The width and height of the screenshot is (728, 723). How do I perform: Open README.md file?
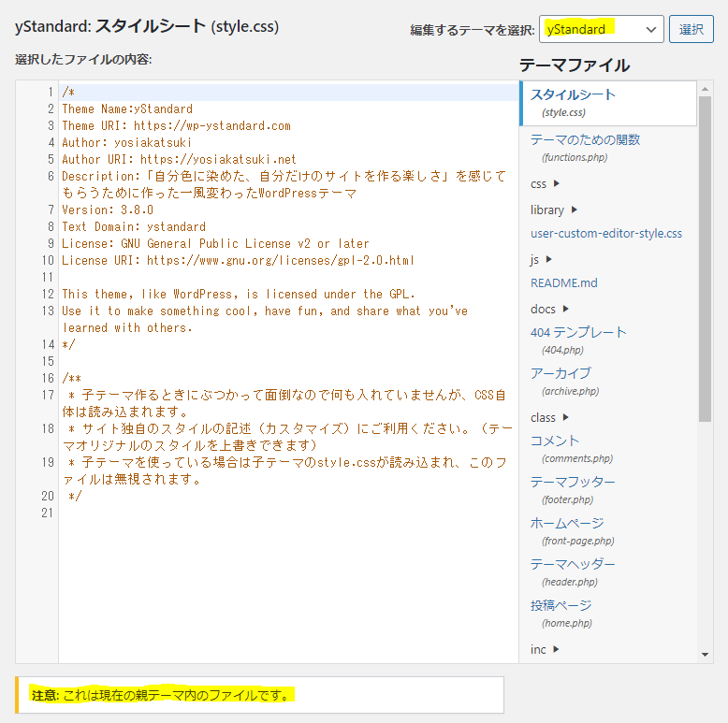[x=563, y=283]
